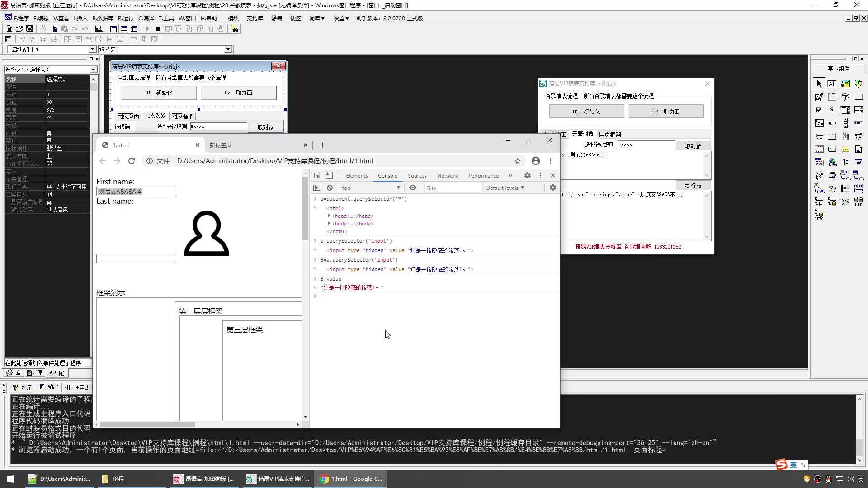This screenshot has height=488, width=868.
Task: Open the 选择夹1（选择夹）property panel dropdown
Action: pos(93,70)
